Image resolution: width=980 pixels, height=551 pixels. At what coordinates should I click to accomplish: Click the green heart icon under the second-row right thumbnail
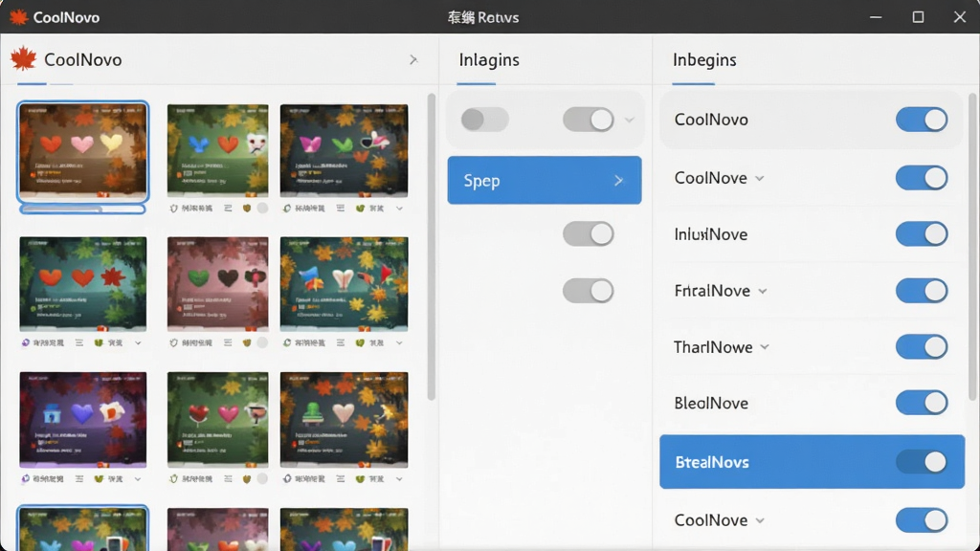[360, 342]
